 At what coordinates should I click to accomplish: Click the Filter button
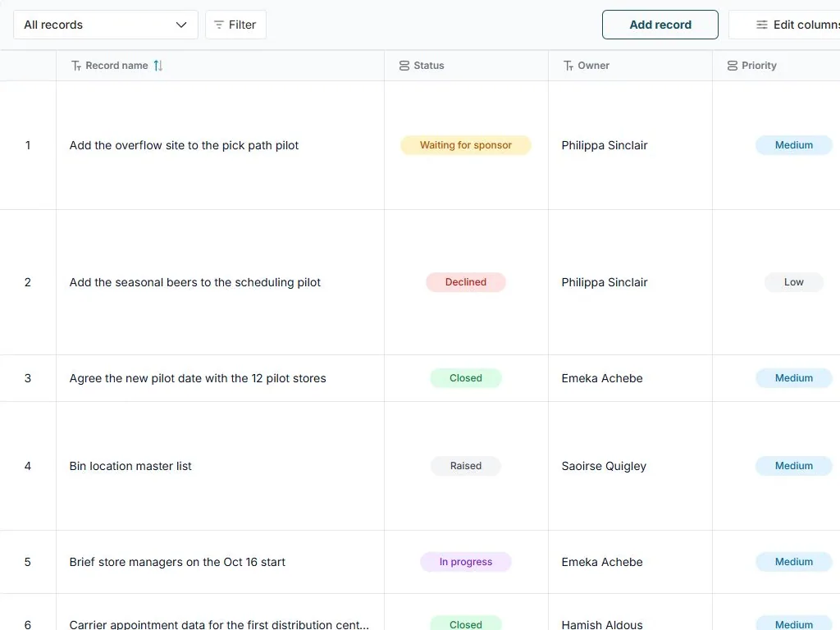point(235,25)
